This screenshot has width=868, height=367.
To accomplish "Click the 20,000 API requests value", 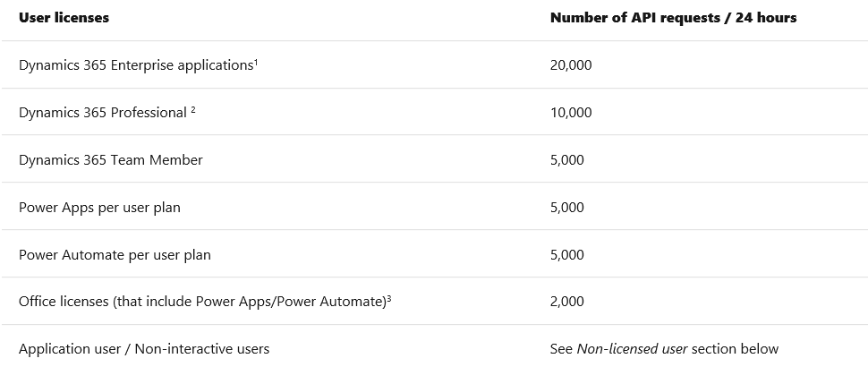I will (571, 65).
